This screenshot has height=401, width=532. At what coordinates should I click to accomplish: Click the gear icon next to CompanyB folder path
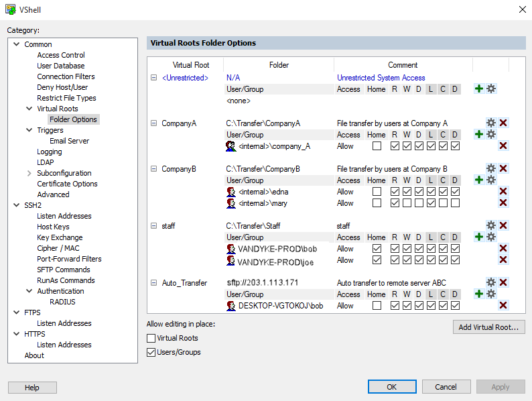point(491,168)
